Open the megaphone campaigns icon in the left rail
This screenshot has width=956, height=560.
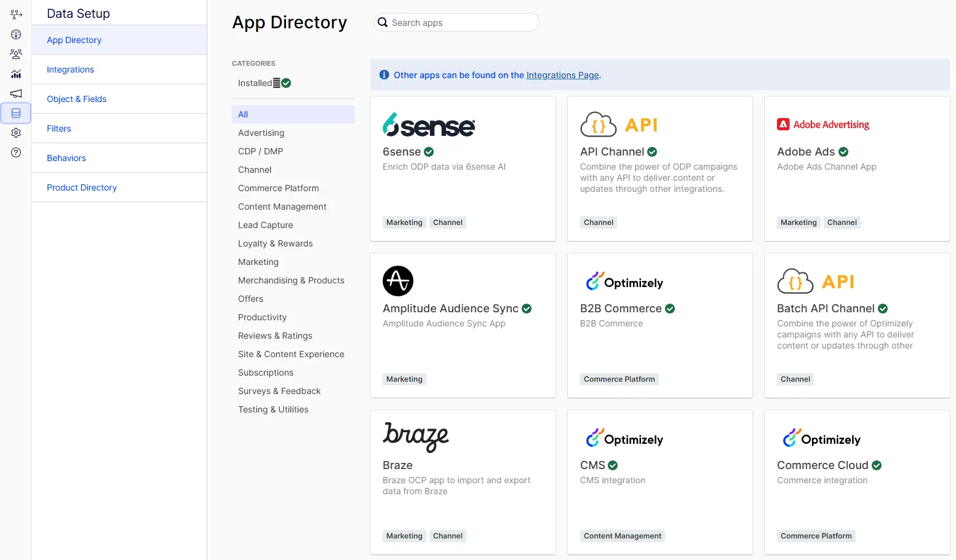coord(16,93)
